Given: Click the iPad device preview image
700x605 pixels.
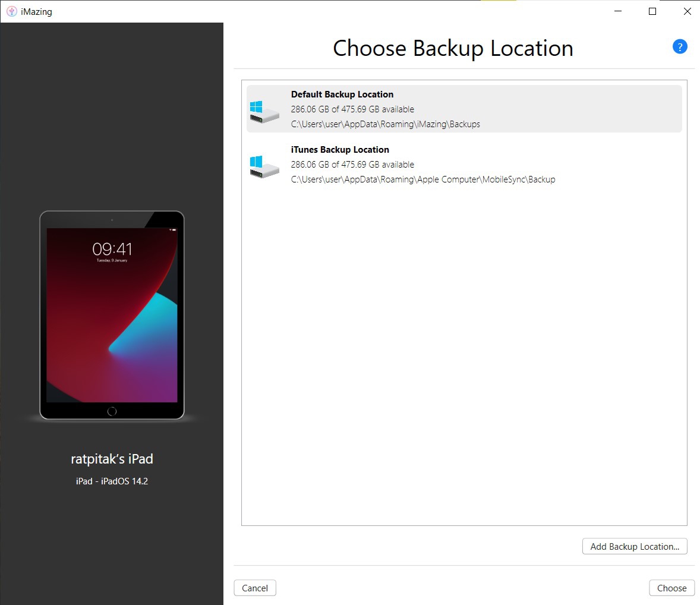Looking at the screenshot, I should (x=112, y=315).
